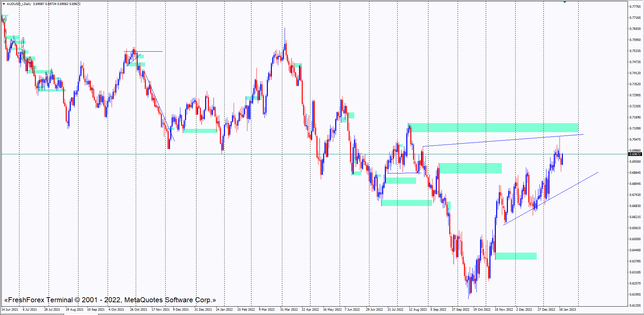Click the 31 Mar 2022 date label
This screenshot has height=315, width=644.
pyautogui.click(x=289, y=309)
